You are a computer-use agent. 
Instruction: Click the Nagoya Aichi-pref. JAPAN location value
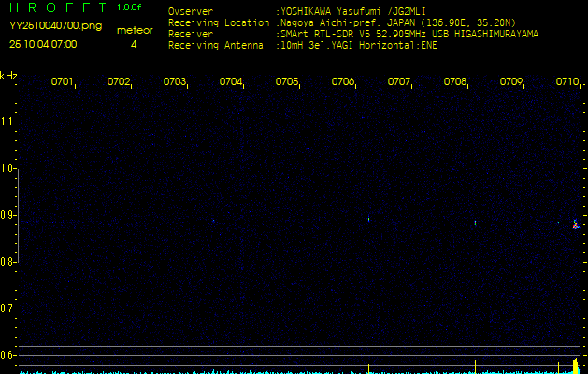point(398,22)
